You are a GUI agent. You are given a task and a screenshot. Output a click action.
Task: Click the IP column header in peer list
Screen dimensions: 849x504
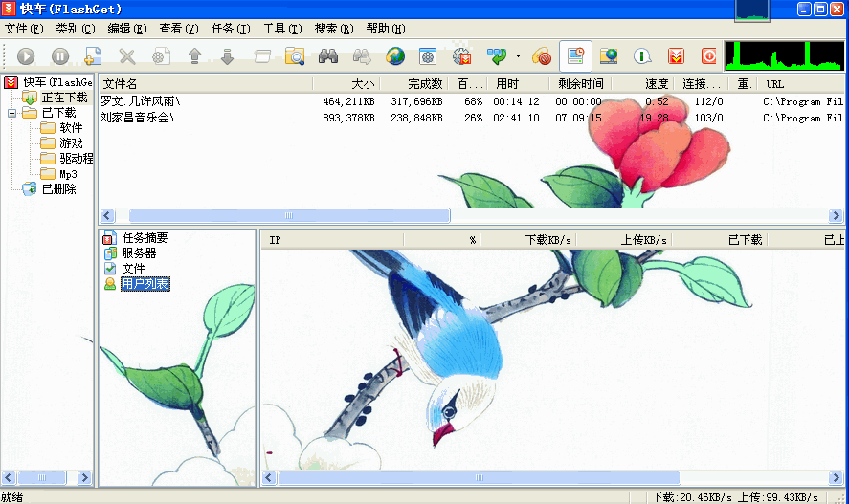pyautogui.click(x=332, y=239)
